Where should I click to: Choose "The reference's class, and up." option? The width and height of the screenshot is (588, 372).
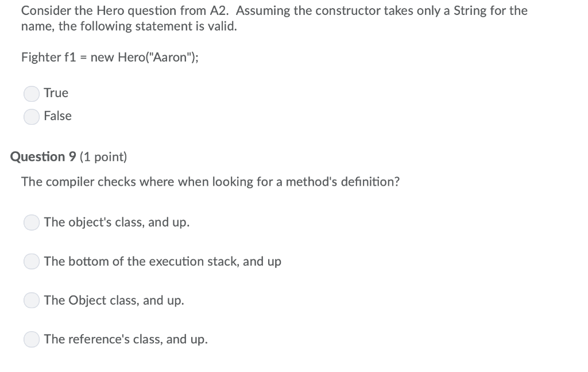click(31, 339)
